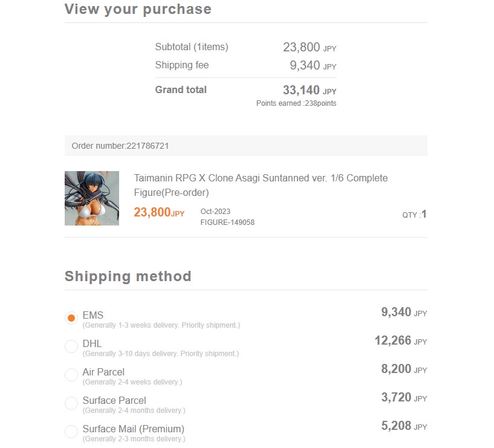Click the FIGURE-149058 item code
The width and height of the screenshot is (494, 448).
click(x=227, y=222)
